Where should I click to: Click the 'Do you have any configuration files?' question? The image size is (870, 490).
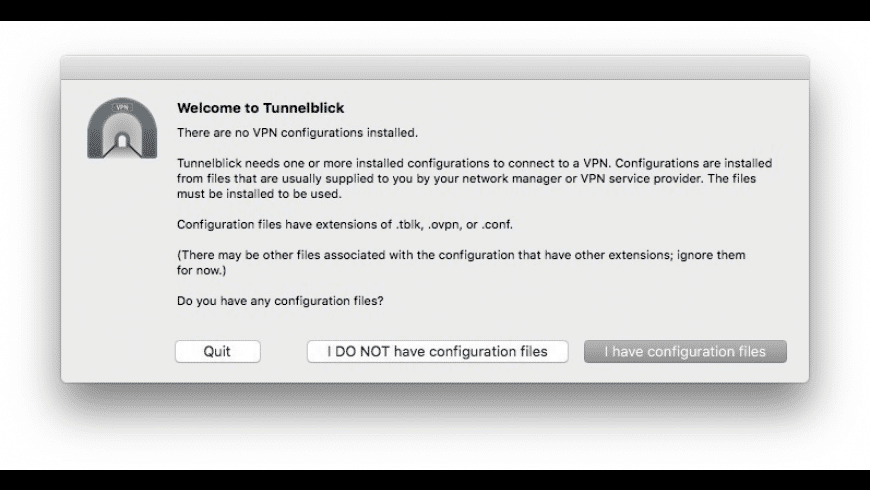point(280,301)
